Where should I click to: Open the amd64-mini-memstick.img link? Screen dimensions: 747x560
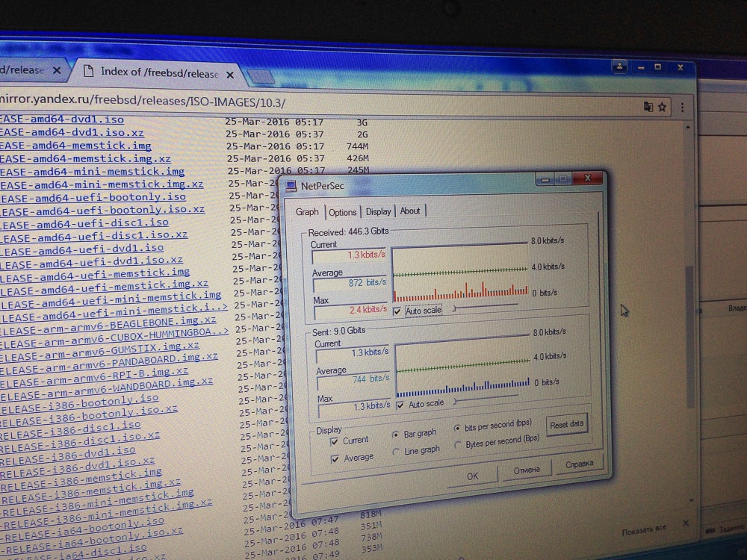(93, 172)
